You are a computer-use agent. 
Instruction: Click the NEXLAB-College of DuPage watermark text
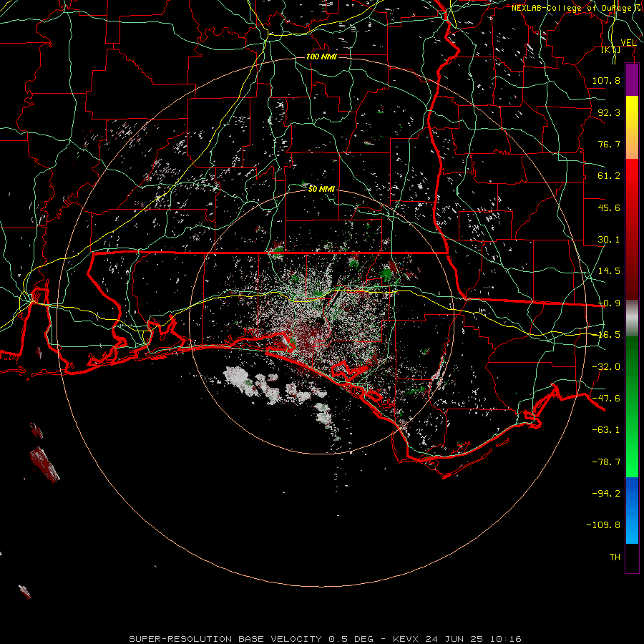click(577, 8)
